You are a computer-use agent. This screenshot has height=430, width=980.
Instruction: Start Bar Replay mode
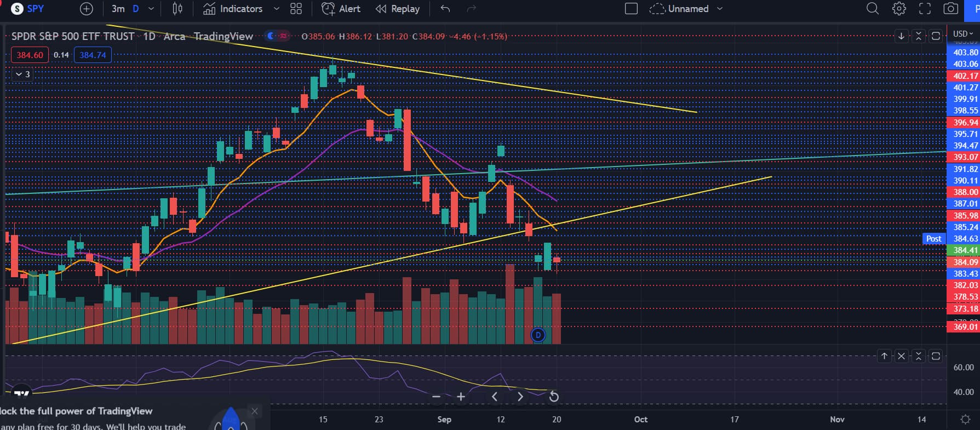point(398,9)
